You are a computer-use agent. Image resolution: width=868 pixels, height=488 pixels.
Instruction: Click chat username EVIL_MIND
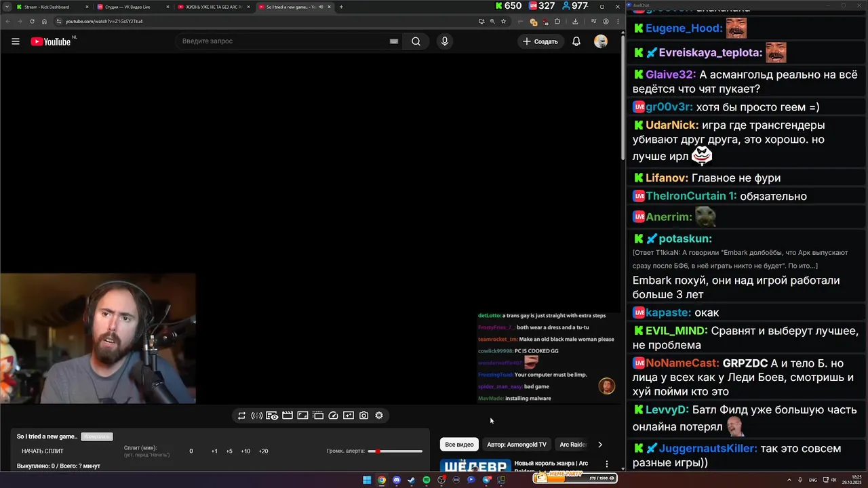(x=676, y=331)
